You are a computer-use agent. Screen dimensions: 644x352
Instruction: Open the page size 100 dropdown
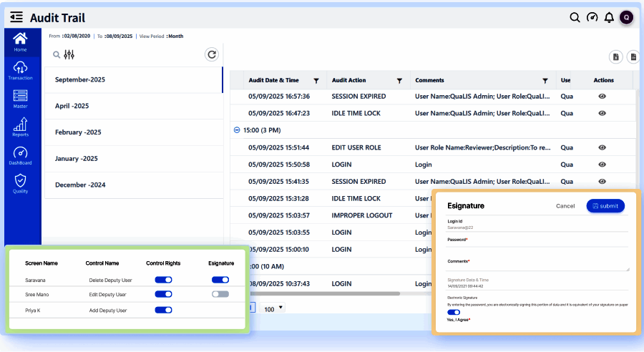[x=274, y=308]
